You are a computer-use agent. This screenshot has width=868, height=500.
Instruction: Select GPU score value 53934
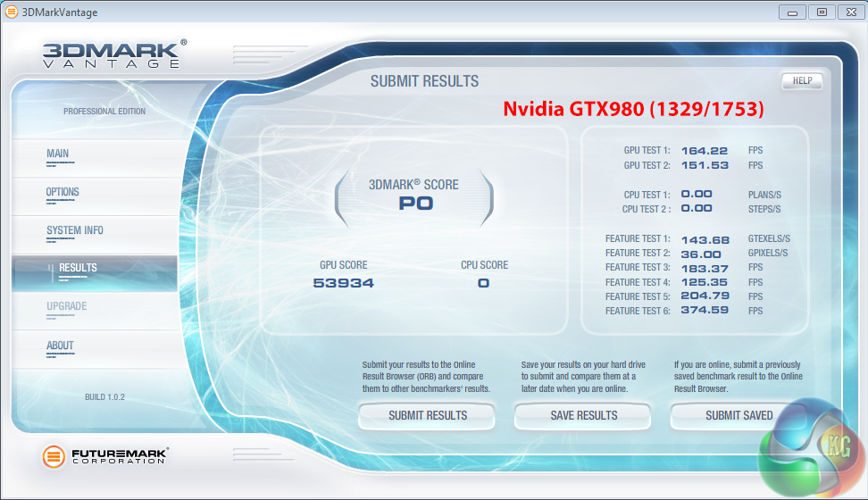[x=343, y=283]
